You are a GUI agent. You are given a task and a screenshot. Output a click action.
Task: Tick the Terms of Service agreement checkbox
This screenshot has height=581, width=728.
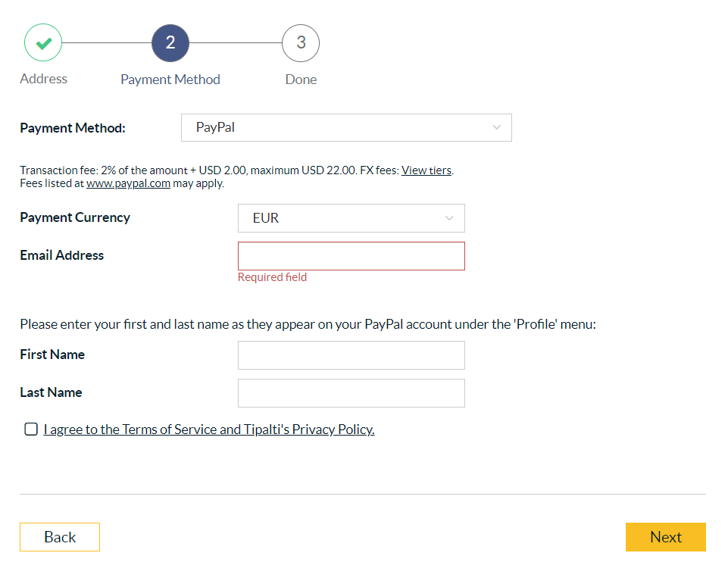click(x=31, y=430)
